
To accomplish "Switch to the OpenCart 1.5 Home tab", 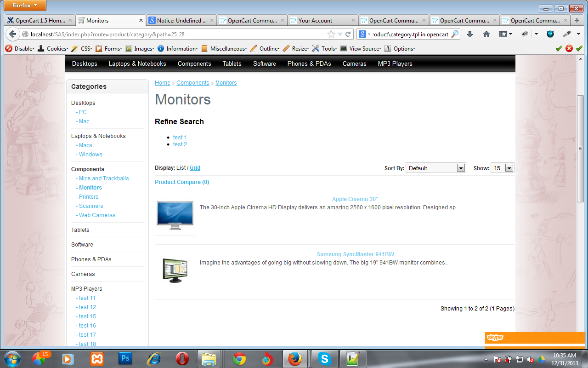I will (40, 20).
